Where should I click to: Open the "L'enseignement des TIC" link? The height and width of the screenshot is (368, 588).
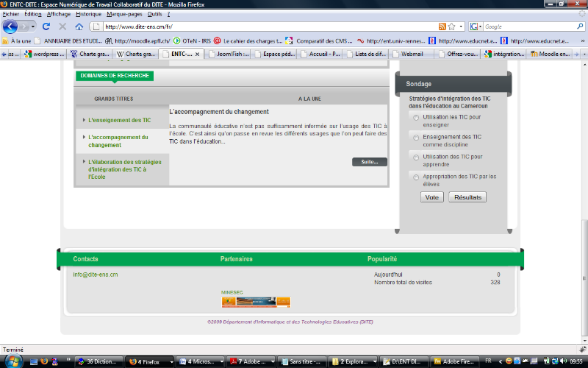pos(119,120)
